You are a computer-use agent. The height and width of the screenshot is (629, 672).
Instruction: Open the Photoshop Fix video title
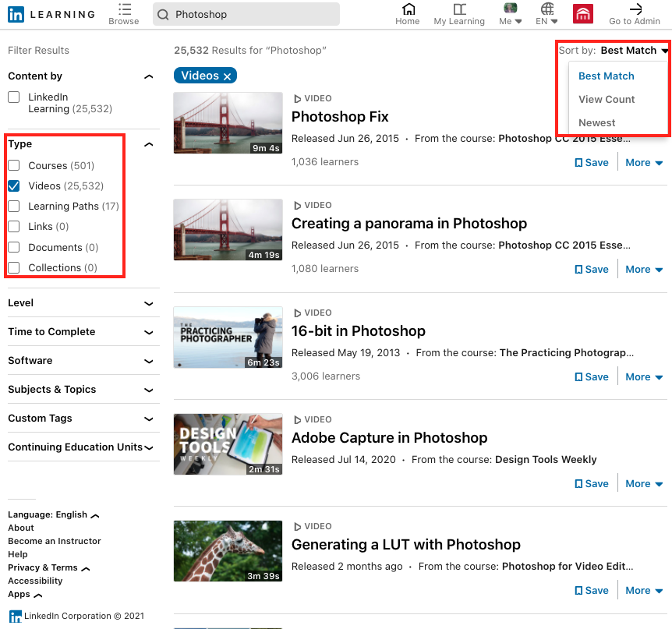[340, 117]
